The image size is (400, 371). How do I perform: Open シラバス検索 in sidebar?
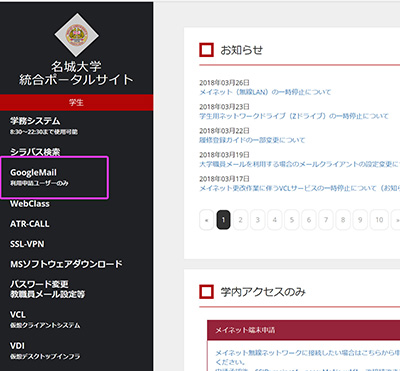[35, 152]
